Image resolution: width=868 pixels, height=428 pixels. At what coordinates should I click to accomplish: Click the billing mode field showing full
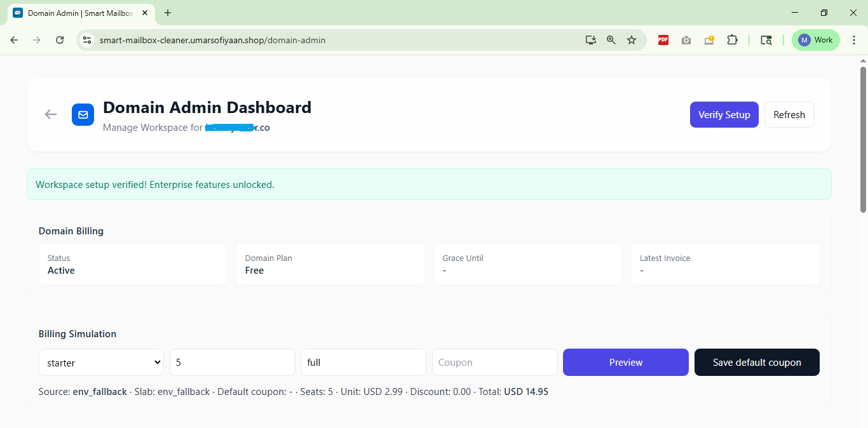pos(363,363)
